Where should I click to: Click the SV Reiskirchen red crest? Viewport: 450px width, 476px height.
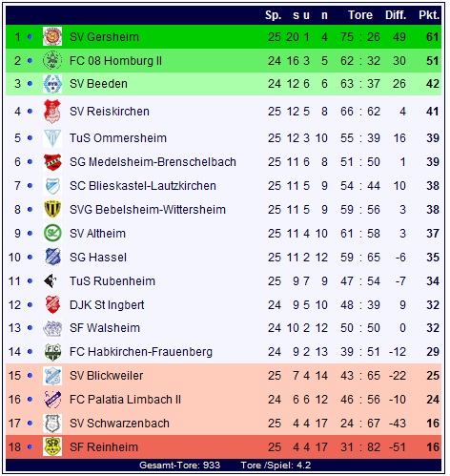click(52, 112)
